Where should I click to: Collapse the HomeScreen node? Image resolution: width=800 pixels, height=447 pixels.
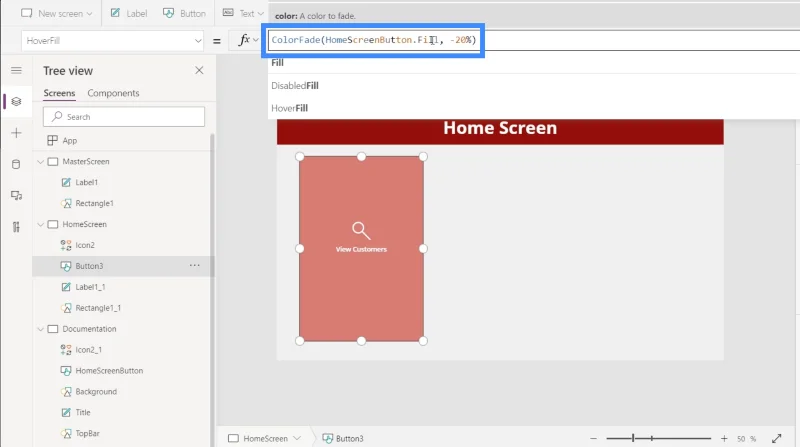(x=41, y=225)
